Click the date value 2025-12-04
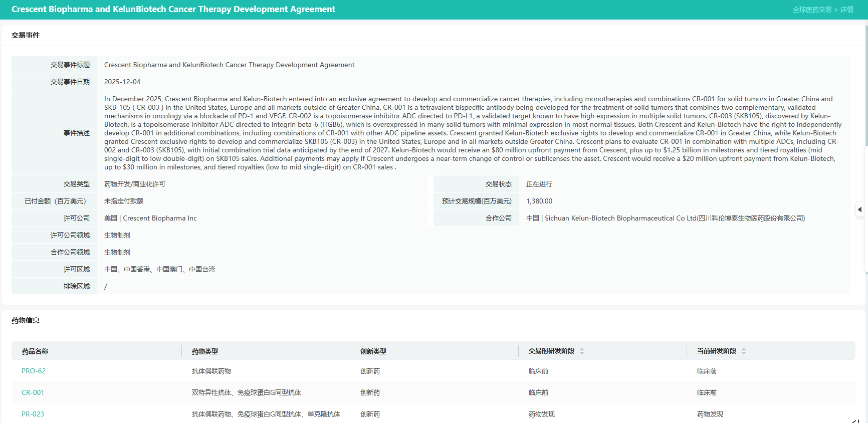Image resolution: width=868 pixels, height=423 pixels. (x=122, y=82)
